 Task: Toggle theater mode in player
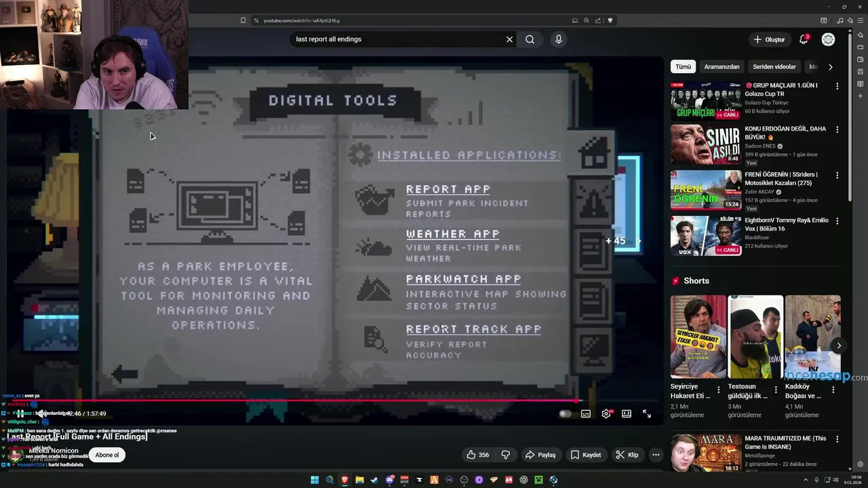tap(627, 413)
